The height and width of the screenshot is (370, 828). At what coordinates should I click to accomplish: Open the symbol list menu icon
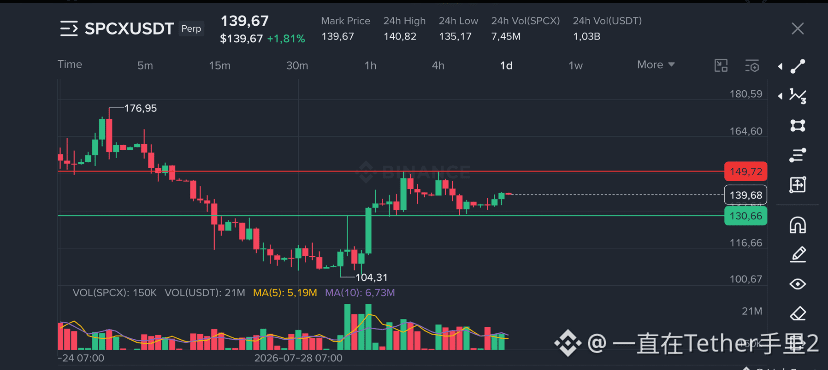69,29
